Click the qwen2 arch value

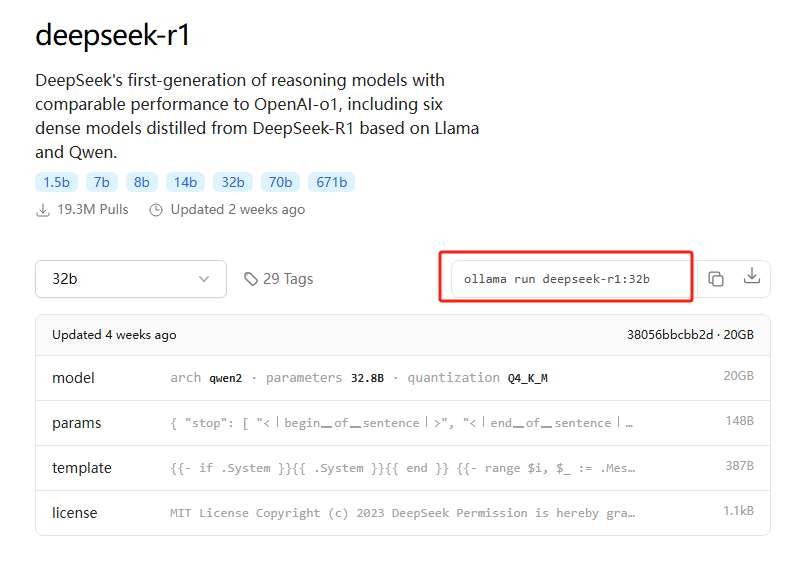tap(225, 378)
